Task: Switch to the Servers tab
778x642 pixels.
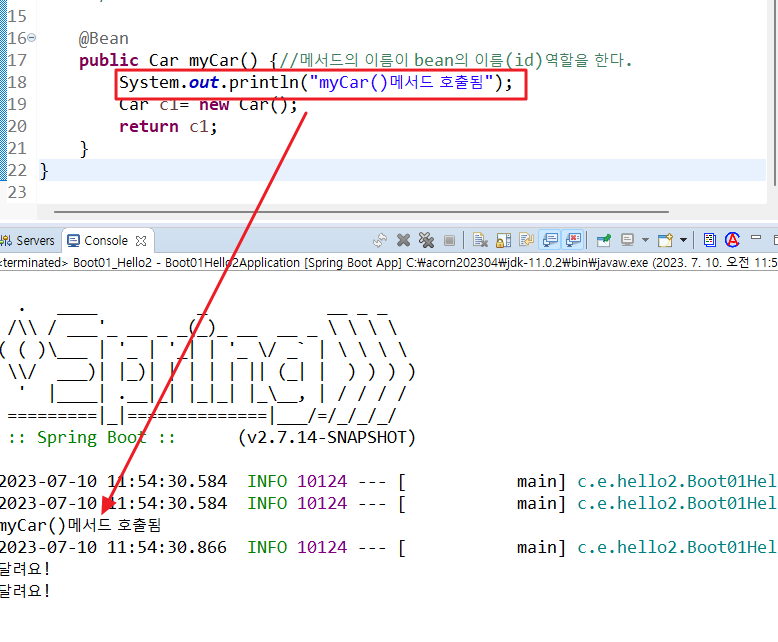Action: tap(27, 241)
